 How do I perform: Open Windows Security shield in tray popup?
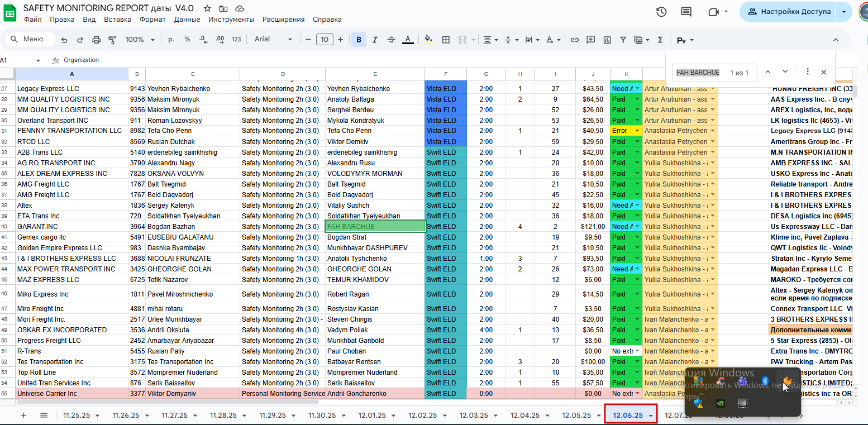coord(699,403)
